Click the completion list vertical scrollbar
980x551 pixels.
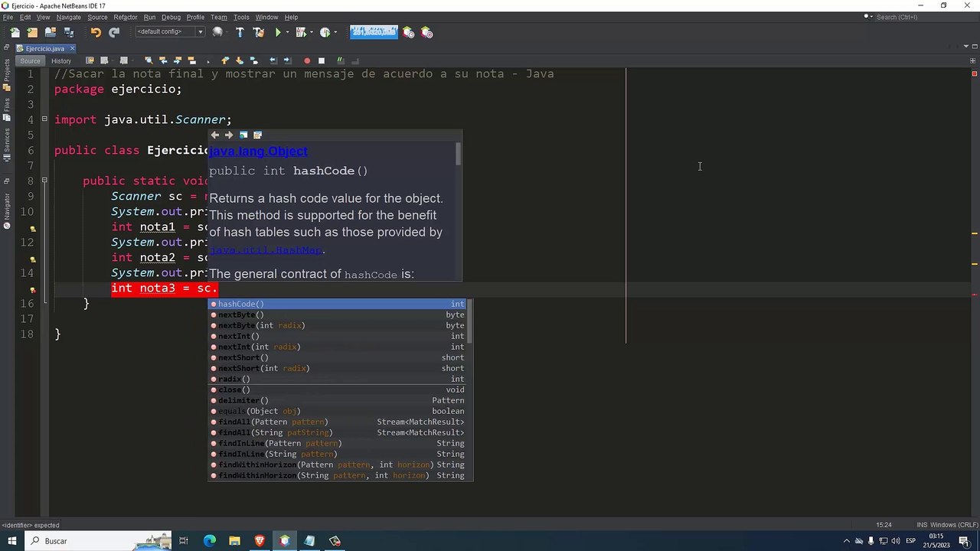coord(470,321)
